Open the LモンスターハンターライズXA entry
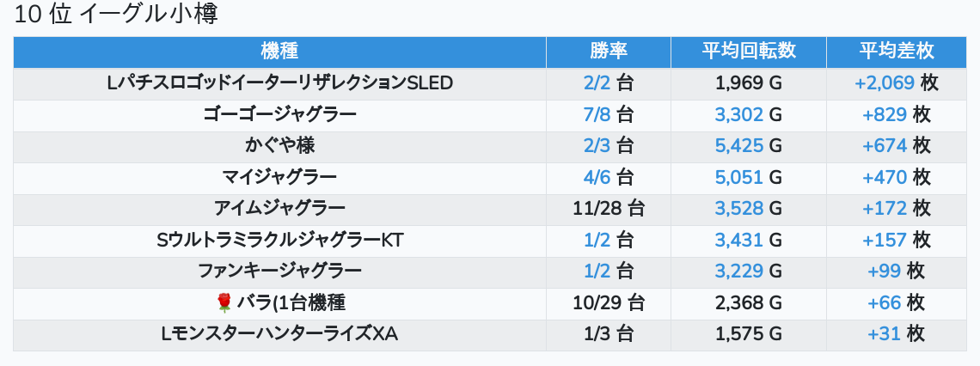The height and width of the screenshot is (366, 980). 280,335
